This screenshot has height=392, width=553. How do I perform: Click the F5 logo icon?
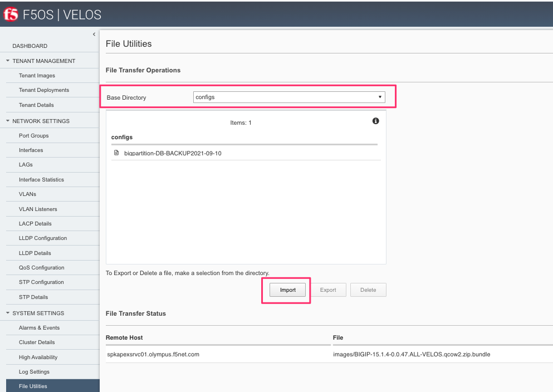[11, 14]
